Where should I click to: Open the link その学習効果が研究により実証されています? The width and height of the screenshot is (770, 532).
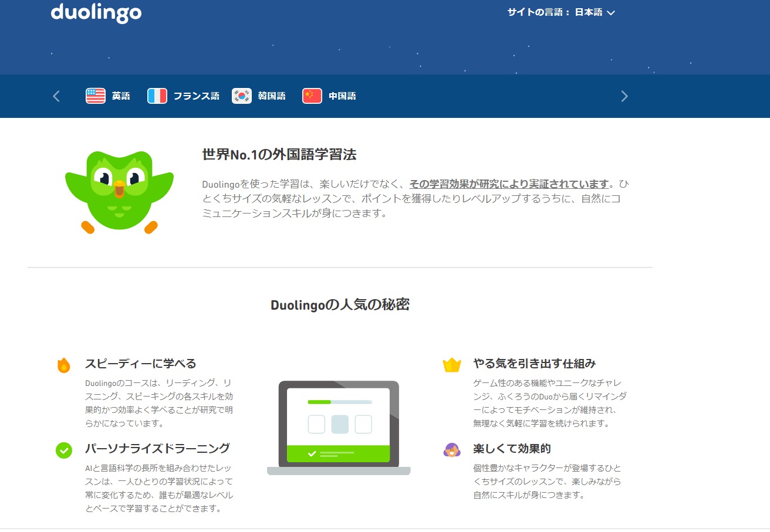click(x=509, y=184)
